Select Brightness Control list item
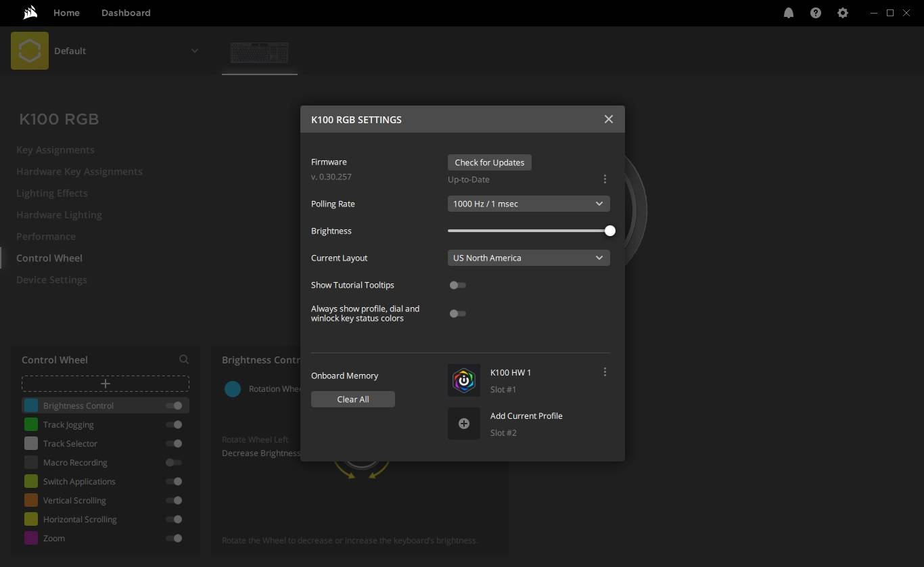 pyautogui.click(x=106, y=406)
